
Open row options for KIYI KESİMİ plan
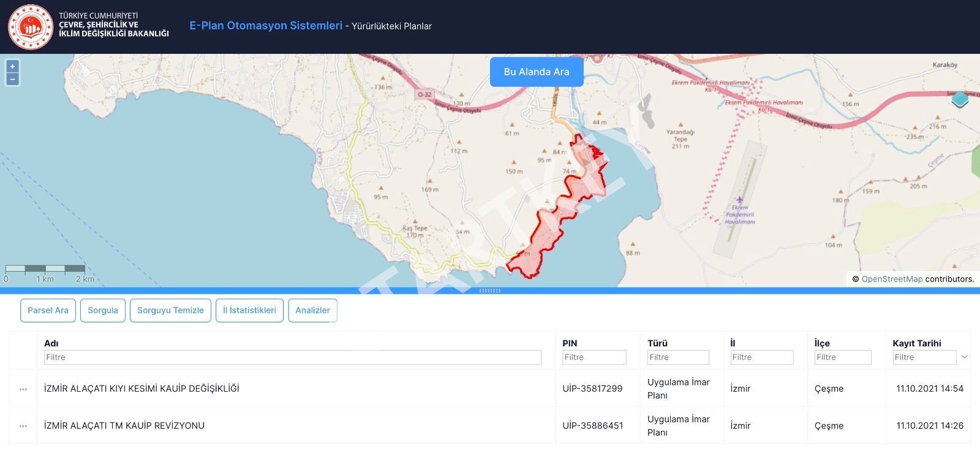pos(23,389)
